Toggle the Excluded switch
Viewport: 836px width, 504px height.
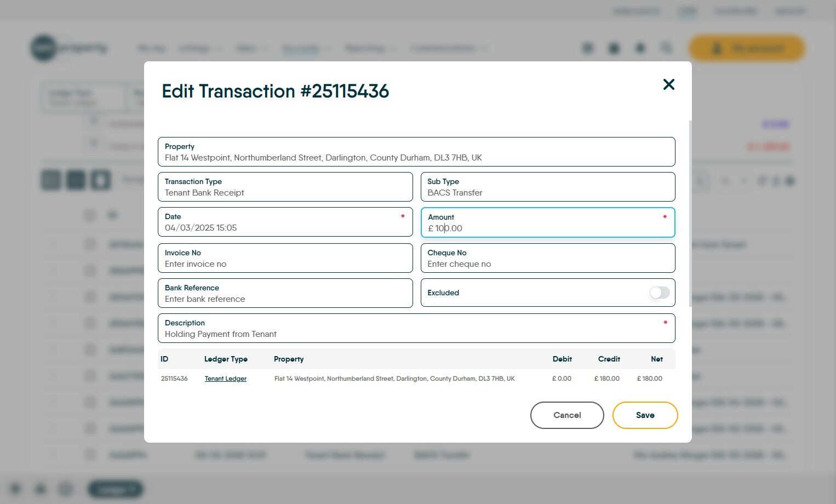point(660,293)
